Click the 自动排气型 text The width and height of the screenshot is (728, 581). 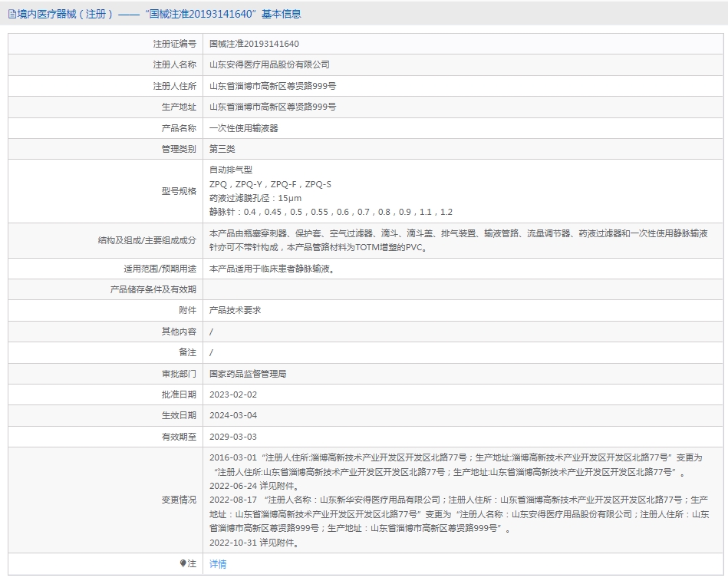point(231,170)
